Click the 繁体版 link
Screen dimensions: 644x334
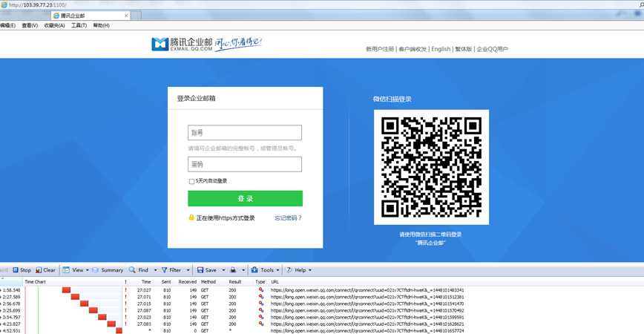point(463,49)
